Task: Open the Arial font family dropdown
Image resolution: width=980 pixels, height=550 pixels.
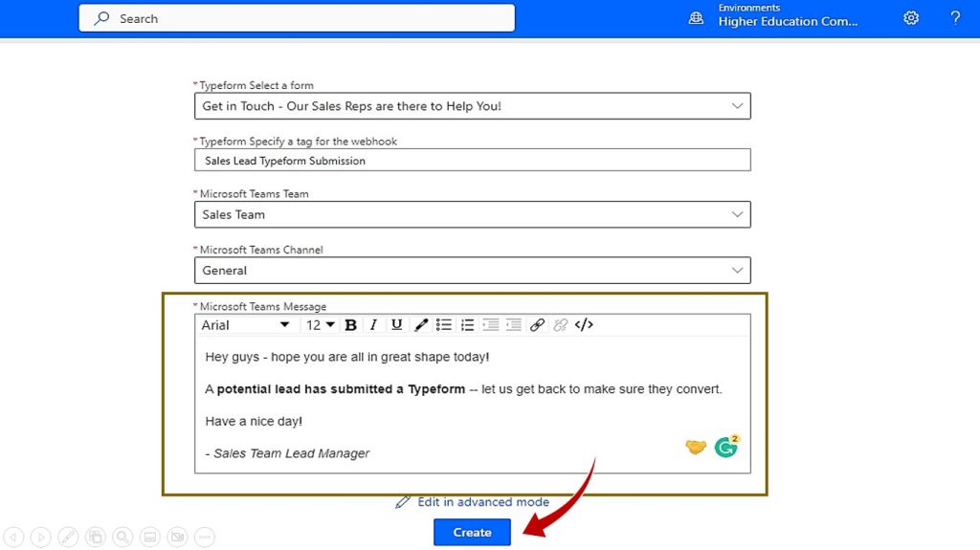Action: pyautogui.click(x=245, y=325)
